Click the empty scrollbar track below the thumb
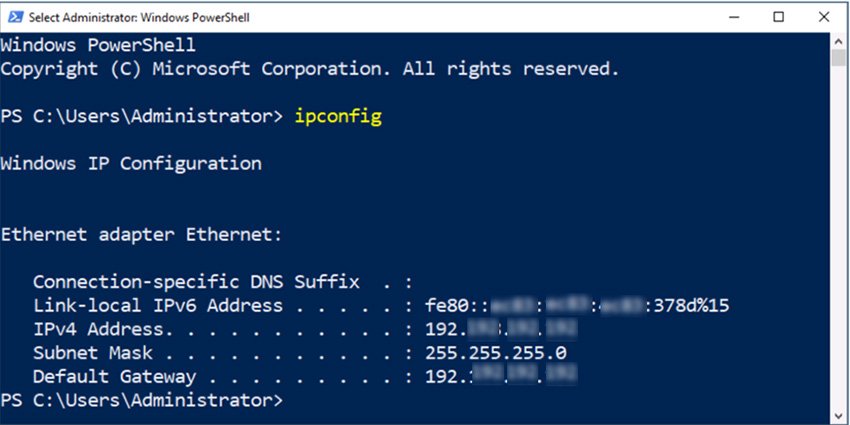This screenshot has height=425, width=850. 840,250
